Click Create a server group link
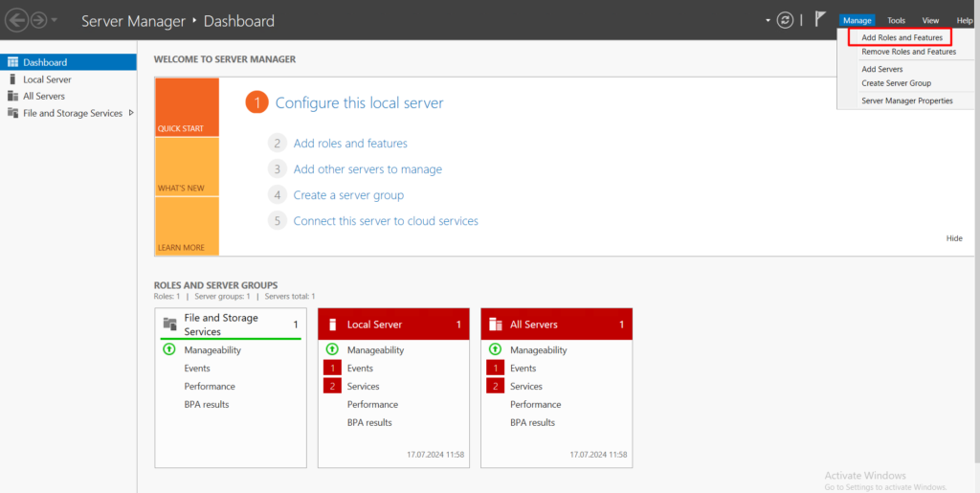The image size is (980, 493). point(348,195)
